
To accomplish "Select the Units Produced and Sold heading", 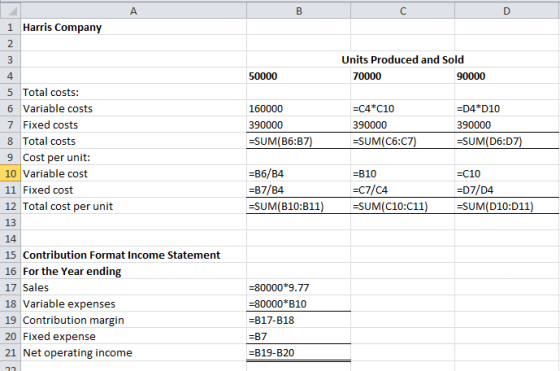I will pyautogui.click(x=402, y=60).
